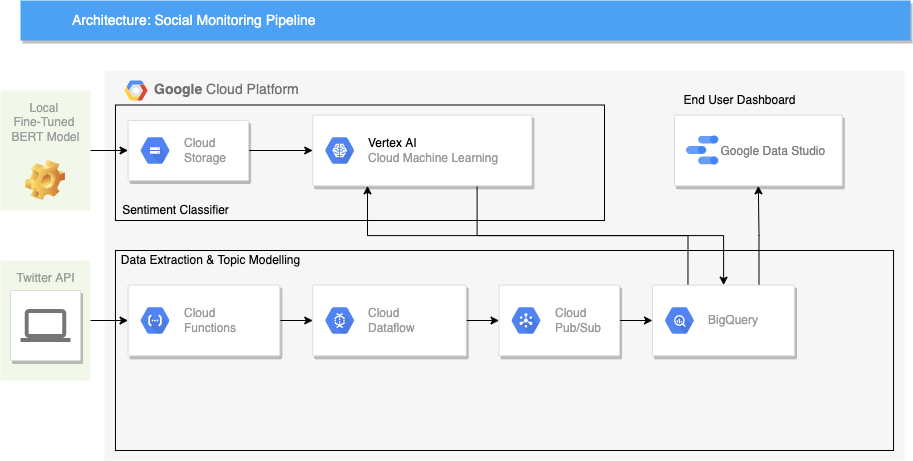The image size is (913, 461).
Task: Click the Cloud Functions hexagon icon
Action: (155, 320)
